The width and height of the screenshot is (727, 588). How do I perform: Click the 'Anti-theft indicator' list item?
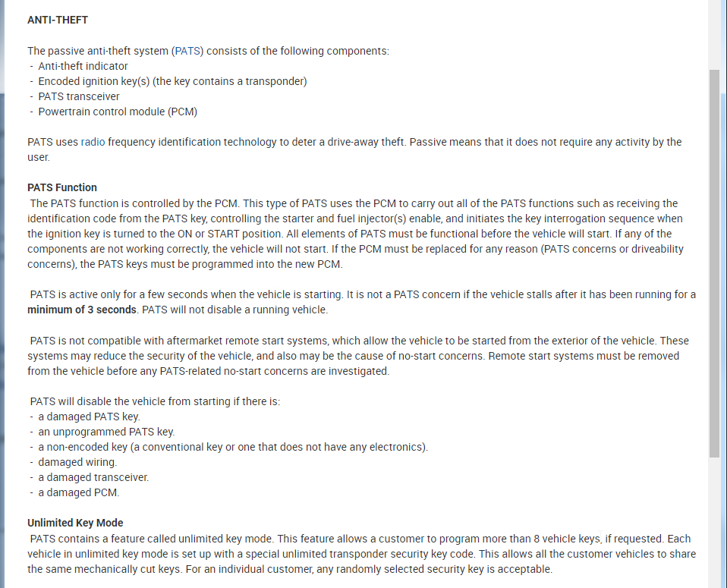[x=83, y=66]
